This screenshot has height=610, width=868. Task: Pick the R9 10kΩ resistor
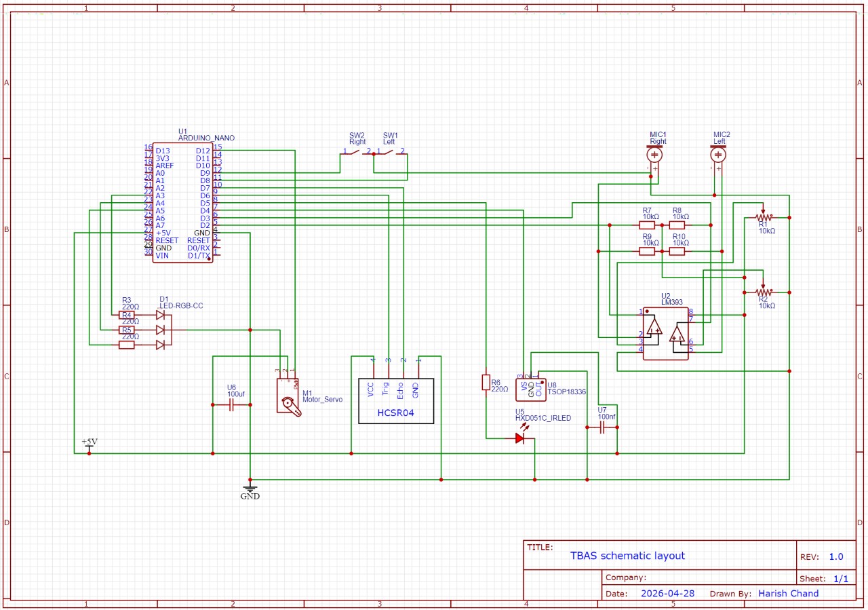point(647,251)
